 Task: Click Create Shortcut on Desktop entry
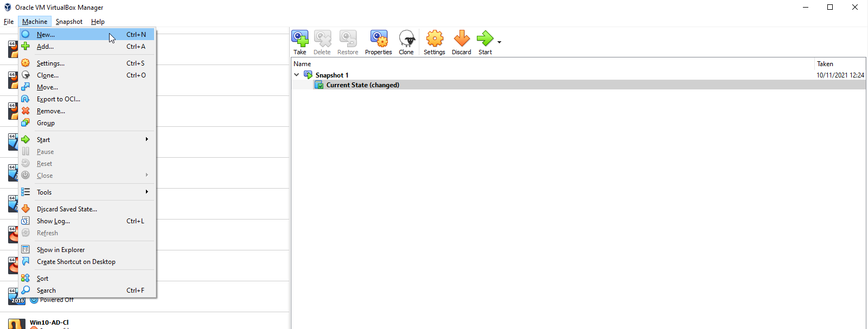click(76, 262)
